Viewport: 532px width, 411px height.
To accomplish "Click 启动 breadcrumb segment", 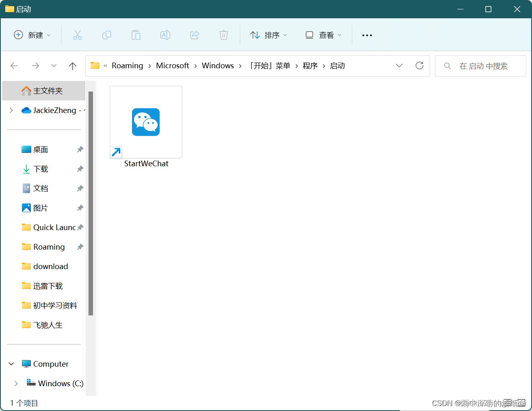I will tap(337, 65).
